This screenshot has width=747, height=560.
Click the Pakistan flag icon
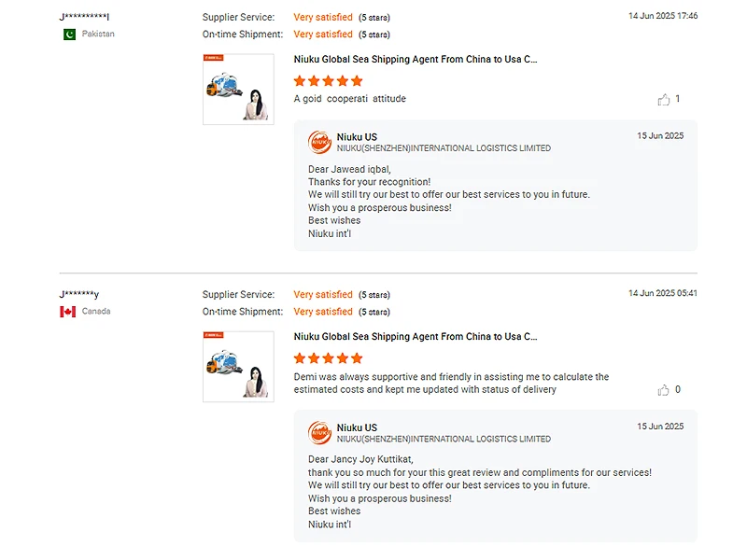69,35
